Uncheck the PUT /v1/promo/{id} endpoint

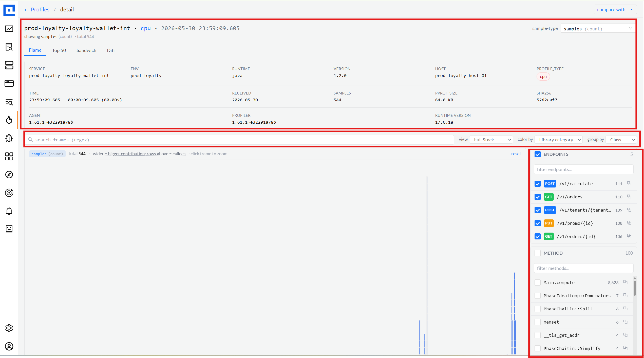tap(538, 223)
